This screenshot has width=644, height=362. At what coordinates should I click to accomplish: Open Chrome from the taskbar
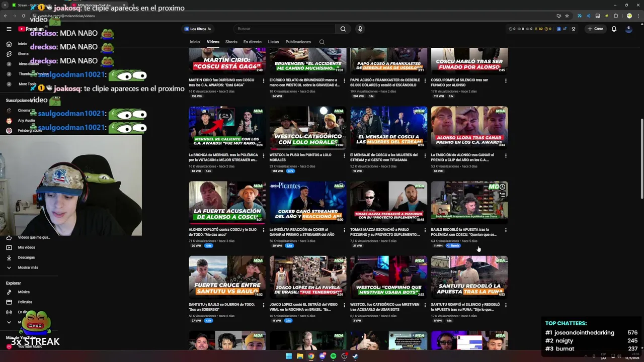click(311, 356)
